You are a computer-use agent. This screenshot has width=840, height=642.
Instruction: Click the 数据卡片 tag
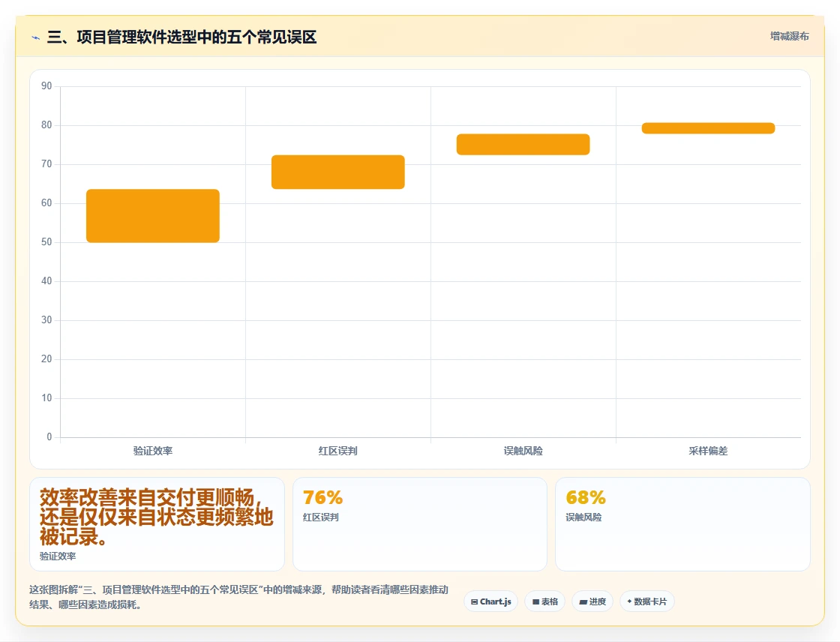click(x=647, y=601)
